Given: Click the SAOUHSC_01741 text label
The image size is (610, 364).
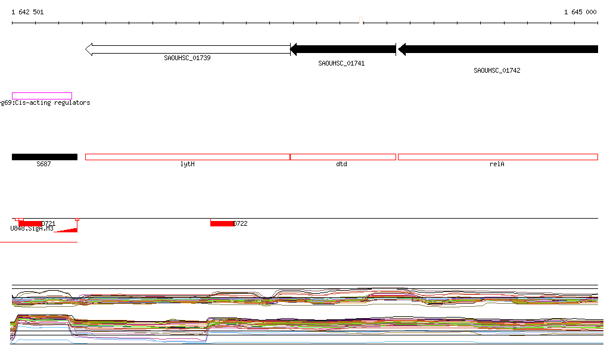Looking at the screenshot, I should (341, 63).
